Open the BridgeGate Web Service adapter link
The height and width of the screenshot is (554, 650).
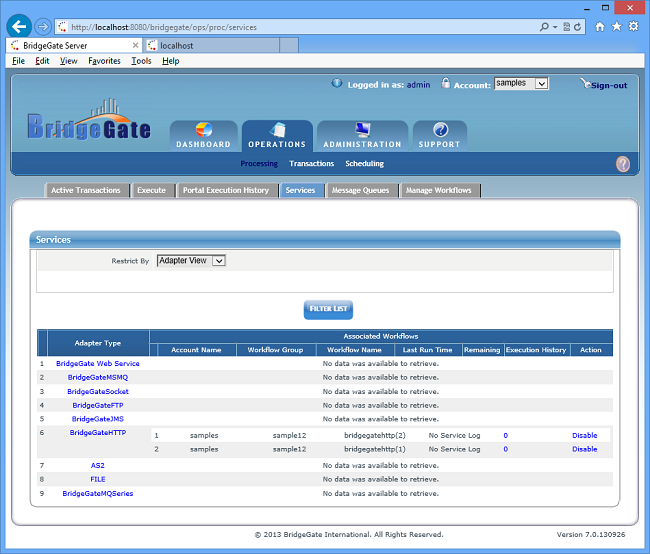point(98,364)
